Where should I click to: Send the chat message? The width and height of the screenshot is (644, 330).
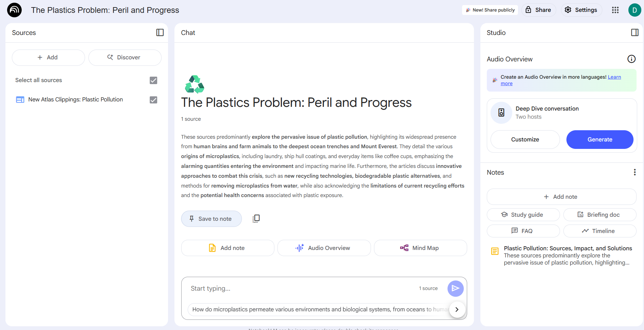point(455,288)
